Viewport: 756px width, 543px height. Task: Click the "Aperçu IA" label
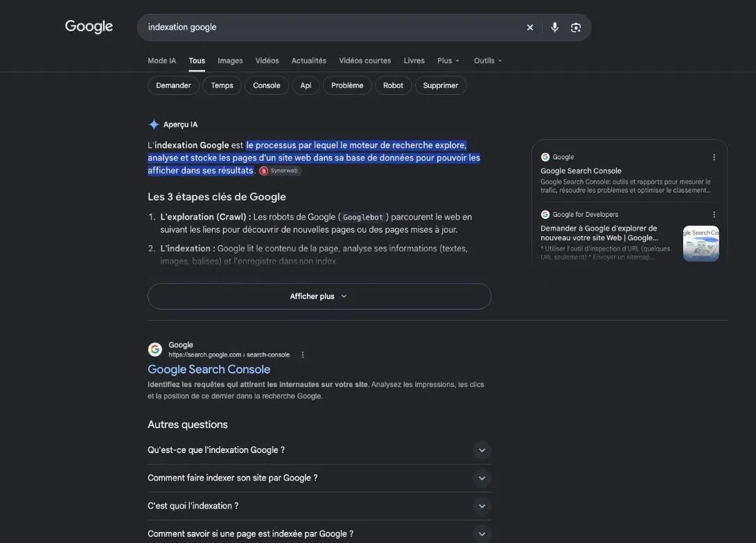[x=180, y=124]
